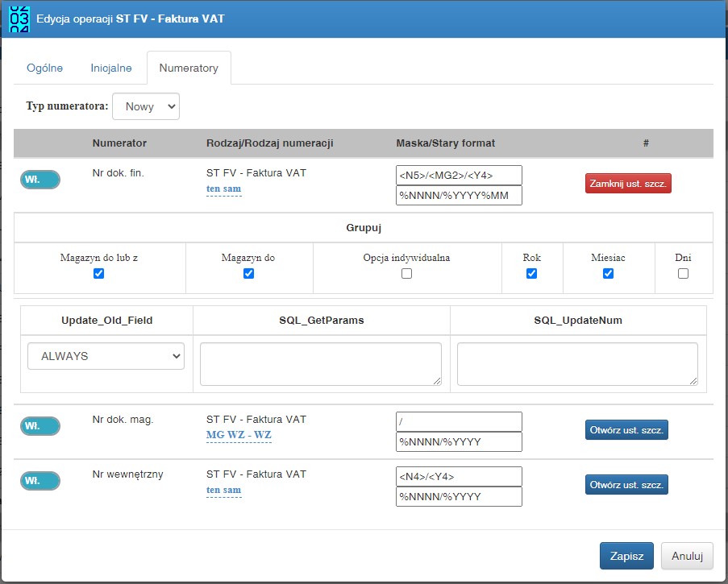Enable the Opcja indywidualna checkbox

coord(406,274)
